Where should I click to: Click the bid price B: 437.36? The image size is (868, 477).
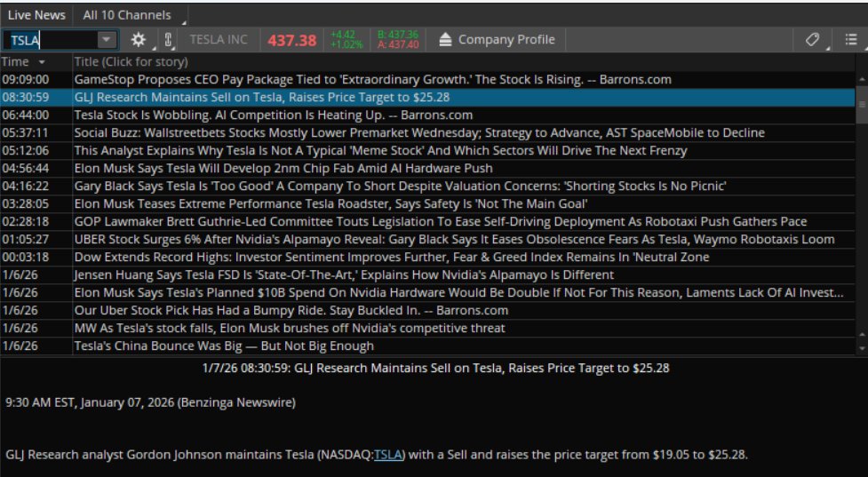(398, 35)
